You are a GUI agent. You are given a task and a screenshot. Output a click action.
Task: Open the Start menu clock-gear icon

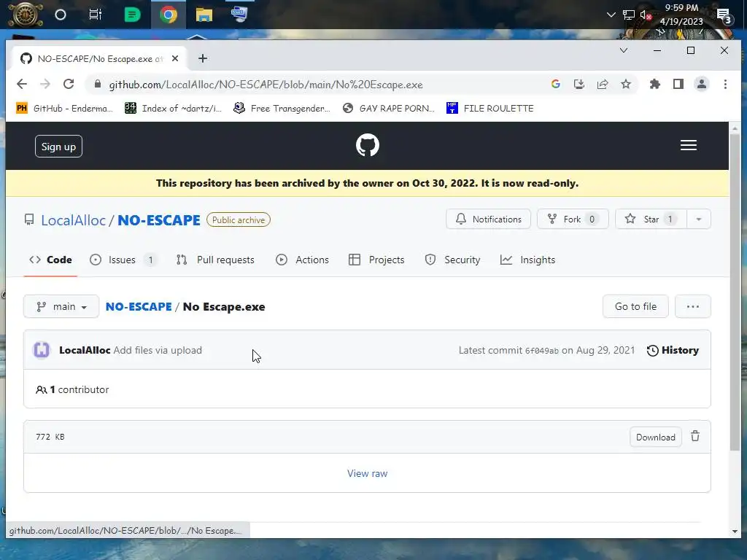pos(24,15)
